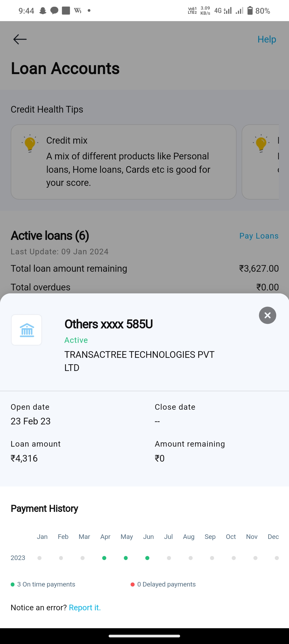The height and width of the screenshot is (644, 289).
Task: Tap the chat bubble notification icon
Action: click(x=54, y=11)
